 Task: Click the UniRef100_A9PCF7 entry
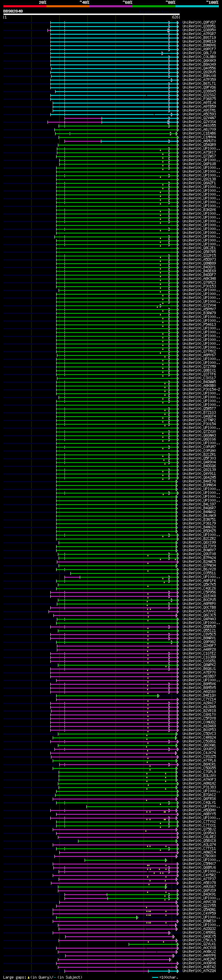pos(199,49)
